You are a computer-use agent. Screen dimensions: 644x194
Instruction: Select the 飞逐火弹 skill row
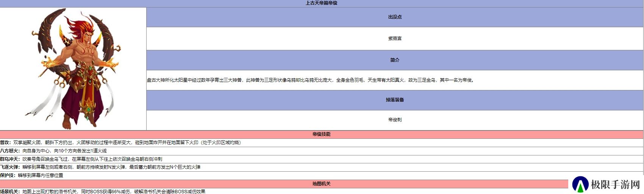click(x=322, y=167)
